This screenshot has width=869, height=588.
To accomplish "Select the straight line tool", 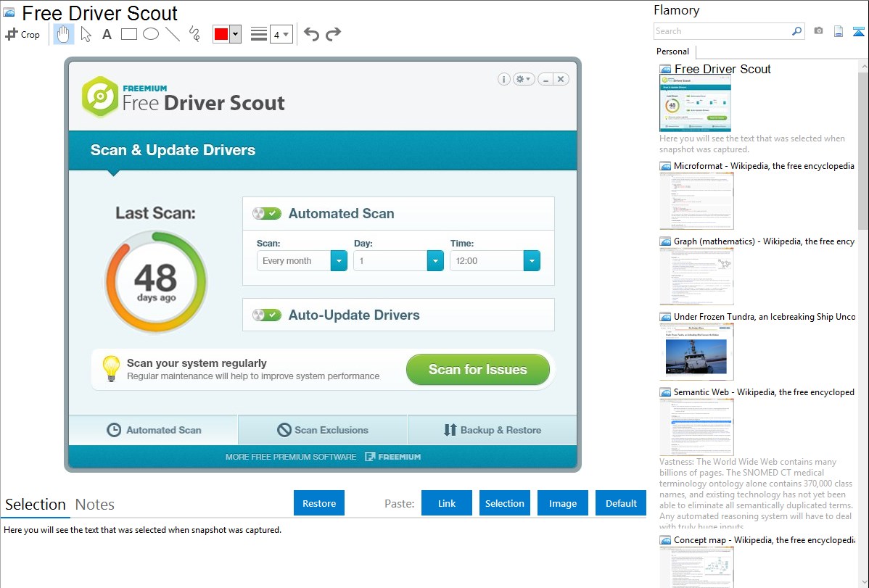I will point(173,34).
